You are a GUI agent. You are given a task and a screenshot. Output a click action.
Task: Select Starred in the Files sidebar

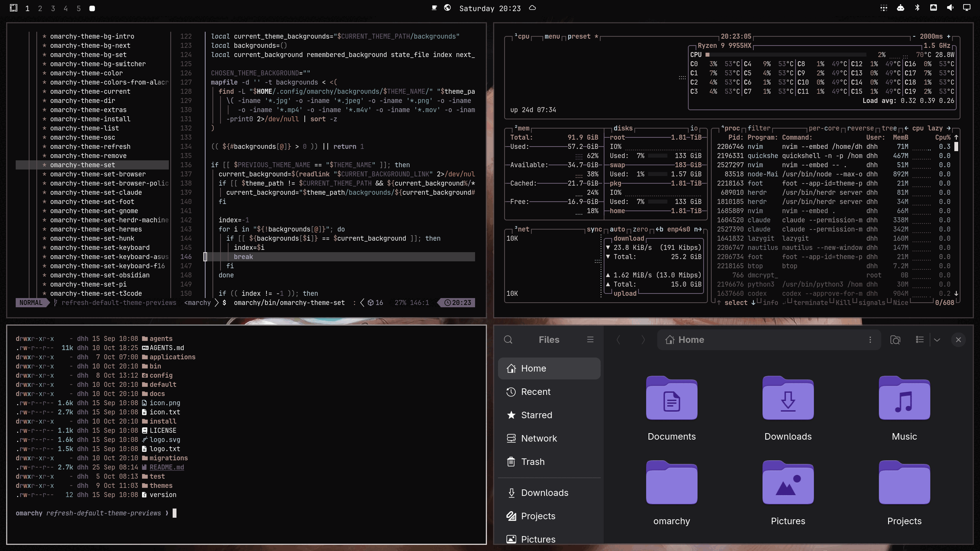click(x=549, y=415)
